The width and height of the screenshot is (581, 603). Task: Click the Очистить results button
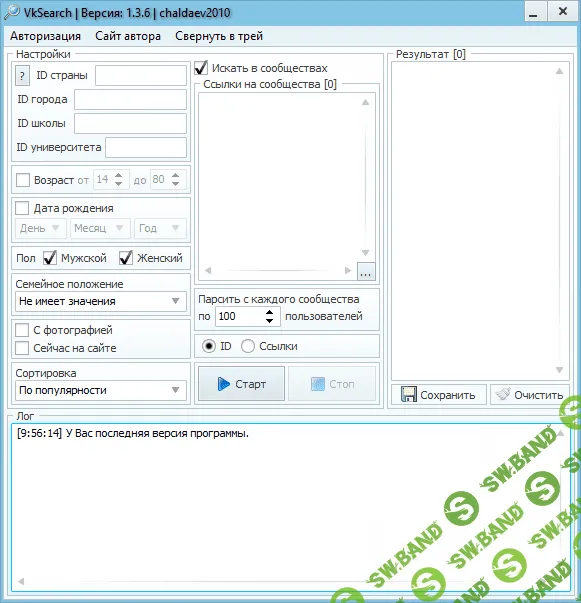(x=530, y=395)
